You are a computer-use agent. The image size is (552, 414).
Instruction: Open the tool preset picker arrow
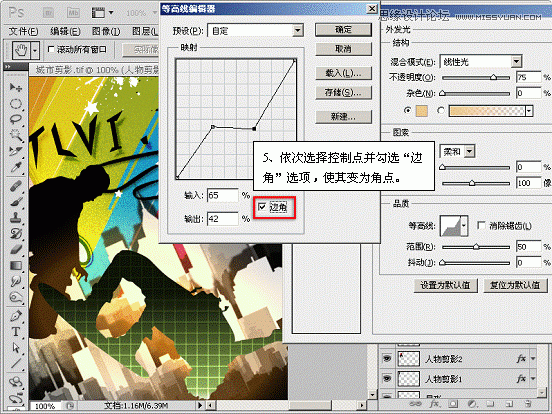pos(35,50)
